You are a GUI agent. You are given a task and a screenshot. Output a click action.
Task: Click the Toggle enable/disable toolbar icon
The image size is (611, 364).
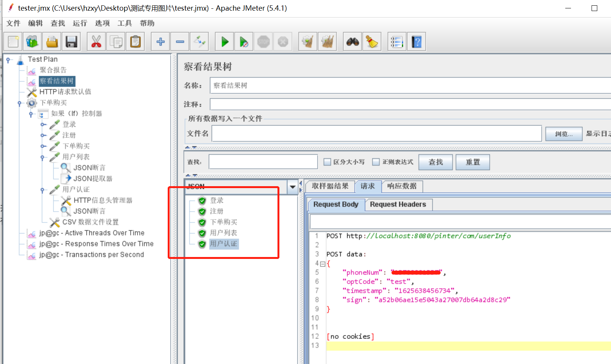[x=199, y=42]
